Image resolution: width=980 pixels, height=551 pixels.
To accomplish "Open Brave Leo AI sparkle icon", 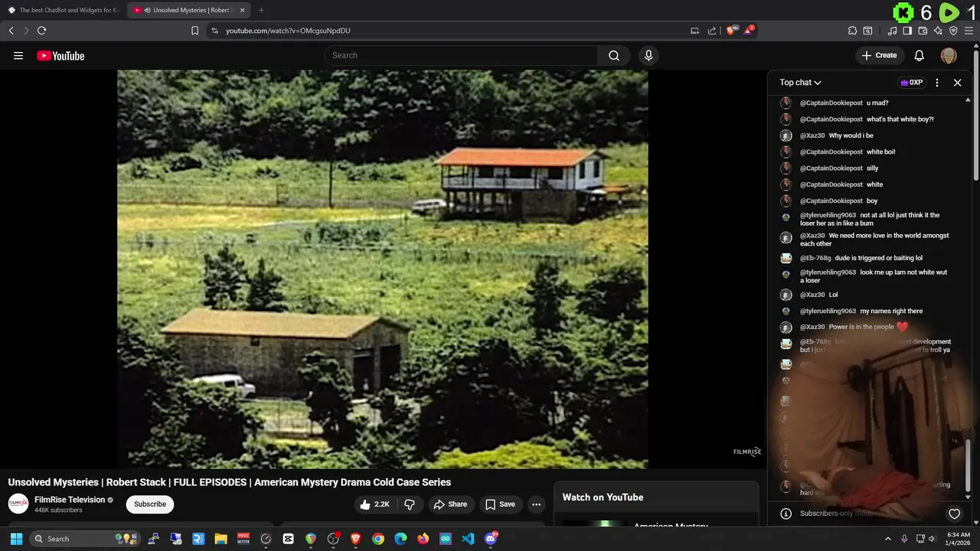I will [938, 31].
